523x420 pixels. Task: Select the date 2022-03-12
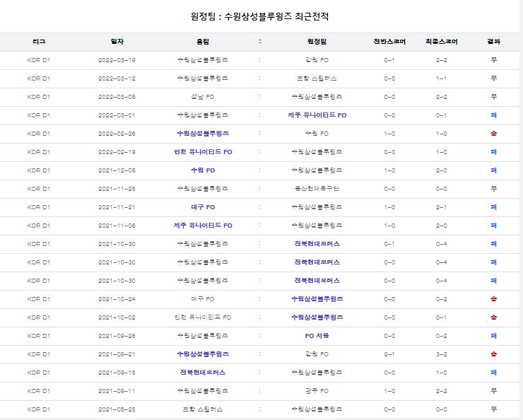point(117,78)
